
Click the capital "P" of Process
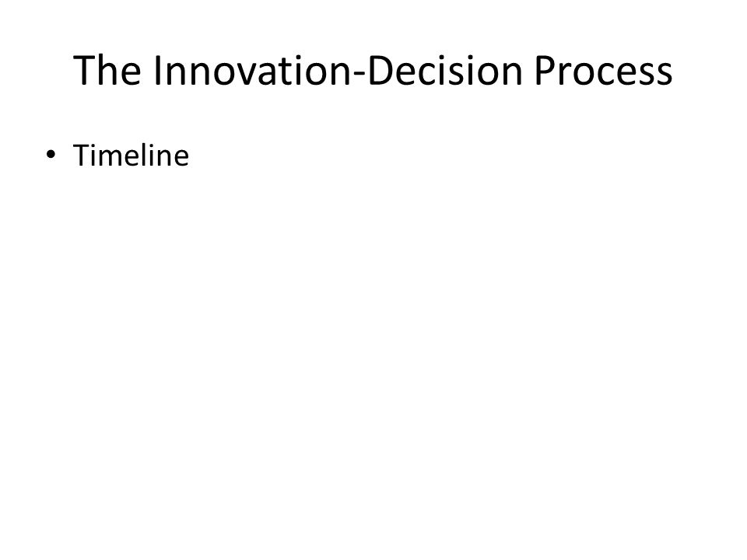tap(545, 69)
